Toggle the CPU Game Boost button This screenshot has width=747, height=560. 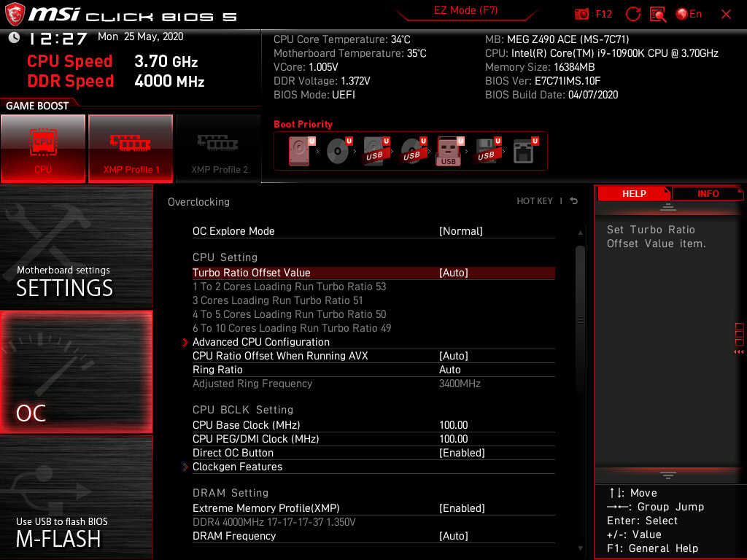click(43, 149)
